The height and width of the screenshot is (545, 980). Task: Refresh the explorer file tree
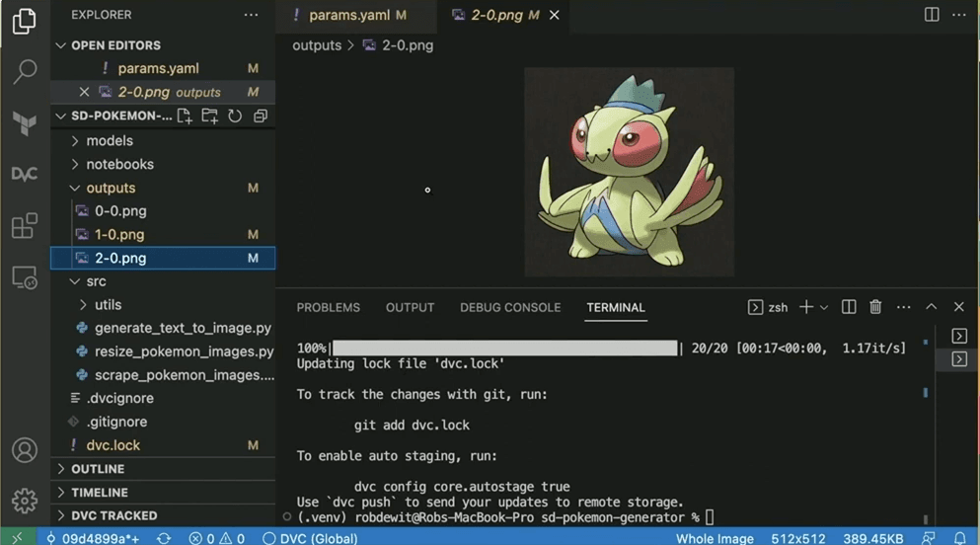click(235, 117)
